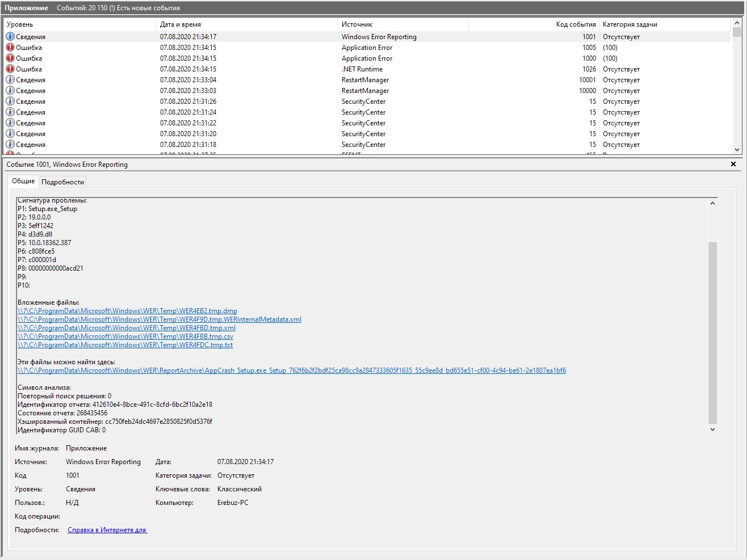
Task: Click error icon of Application Error 1000
Action: [10, 58]
